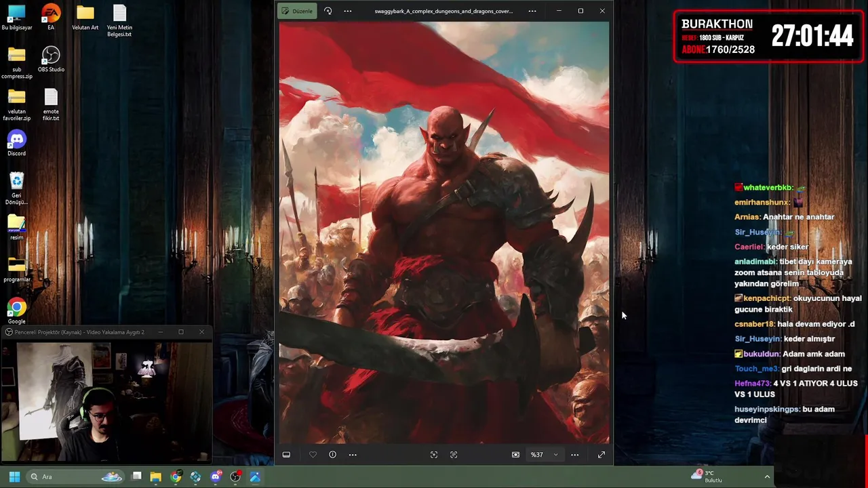The height and width of the screenshot is (488, 868).
Task: Open Discord from the taskbar
Action: pyautogui.click(x=216, y=477)
